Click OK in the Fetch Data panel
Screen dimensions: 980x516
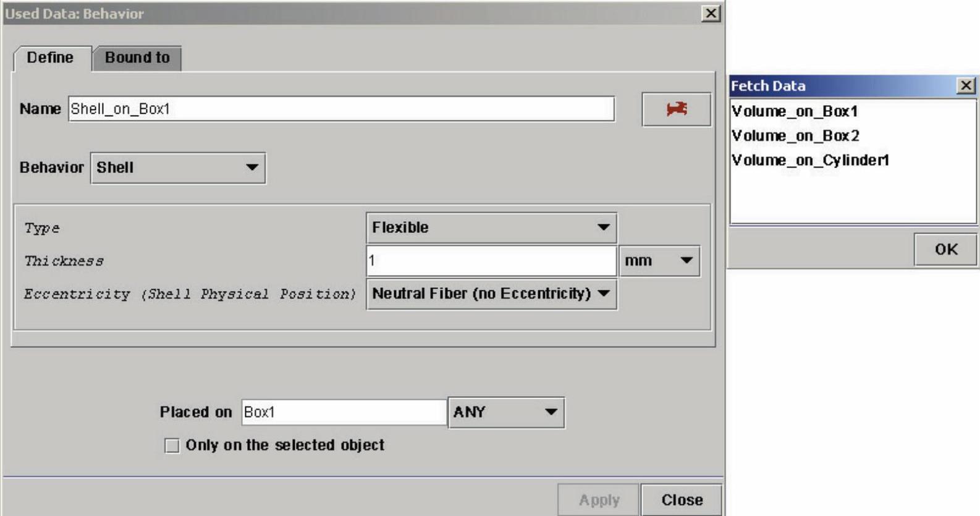point(945,250)
